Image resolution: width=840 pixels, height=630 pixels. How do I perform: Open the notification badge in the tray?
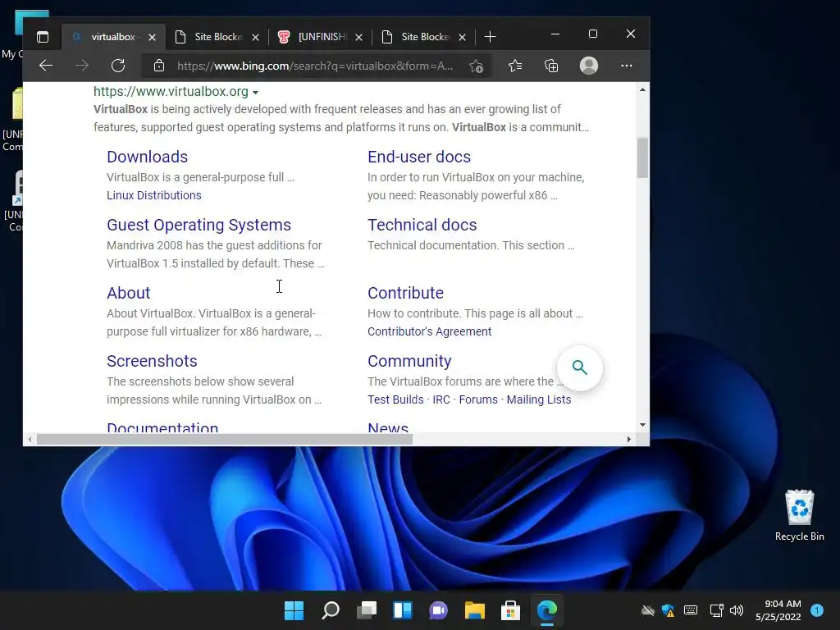817,610
